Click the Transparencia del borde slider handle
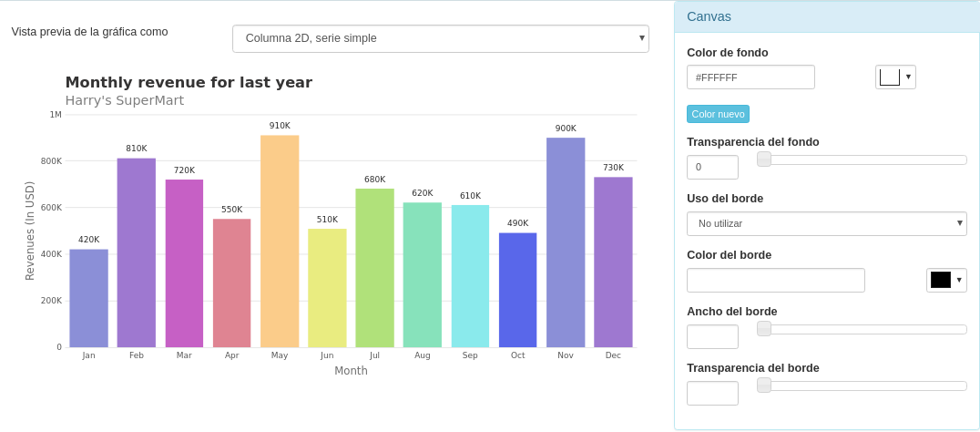 pos(764,386)
